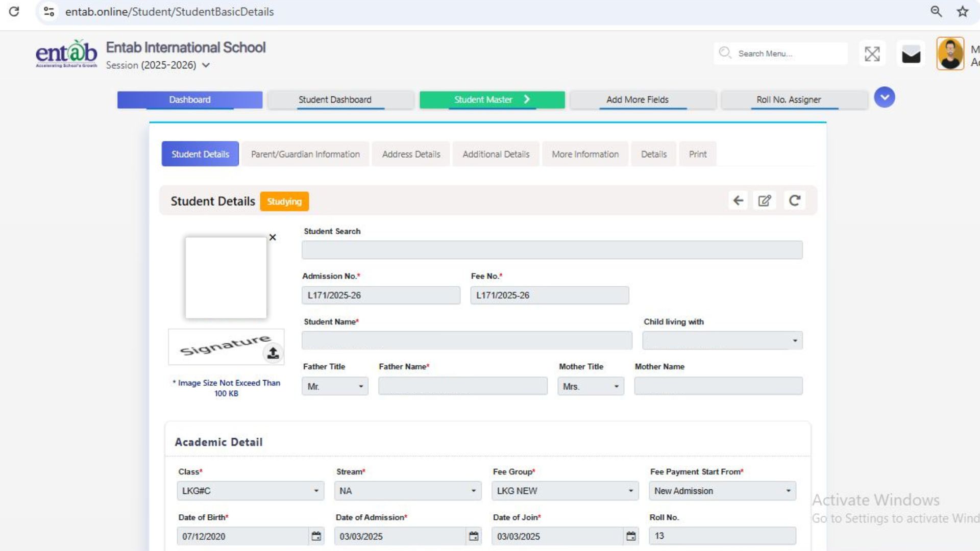Expand the blue round chevron menu button
Viewport: 980px width, 551px height.
pos(884,97)
